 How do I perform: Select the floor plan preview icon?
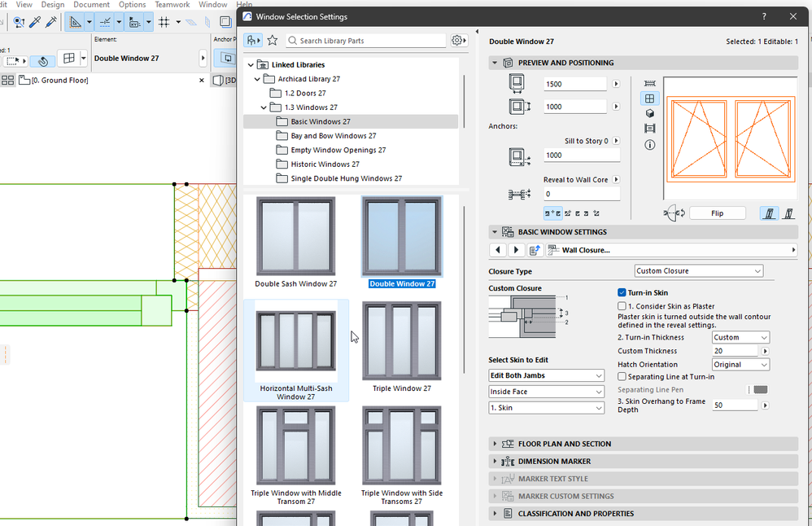click(x=649, y=83)
